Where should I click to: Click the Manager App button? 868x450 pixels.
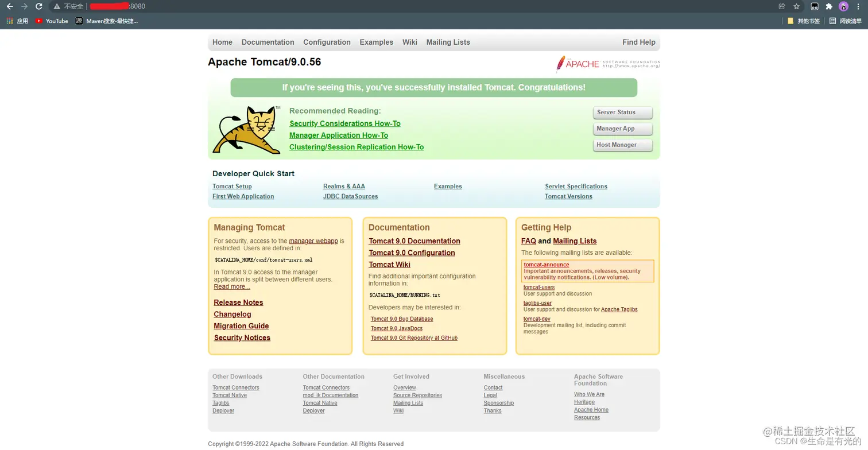623,129
